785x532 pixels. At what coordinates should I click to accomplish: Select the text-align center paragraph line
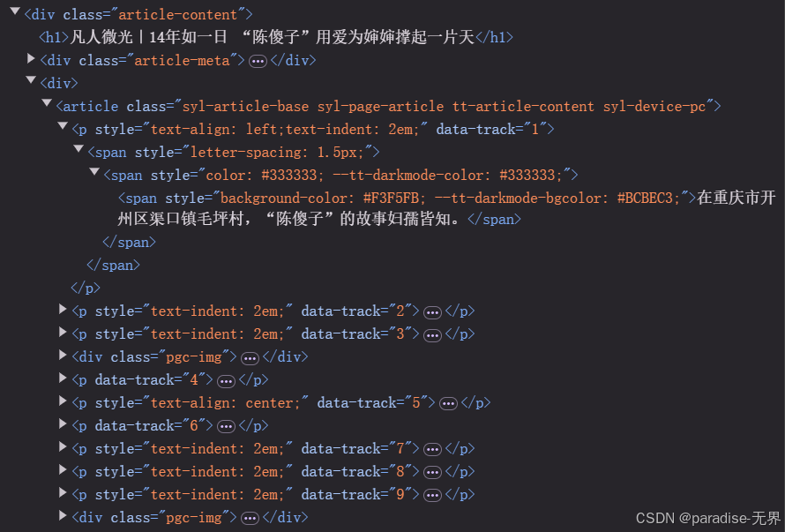coord(280,403)
